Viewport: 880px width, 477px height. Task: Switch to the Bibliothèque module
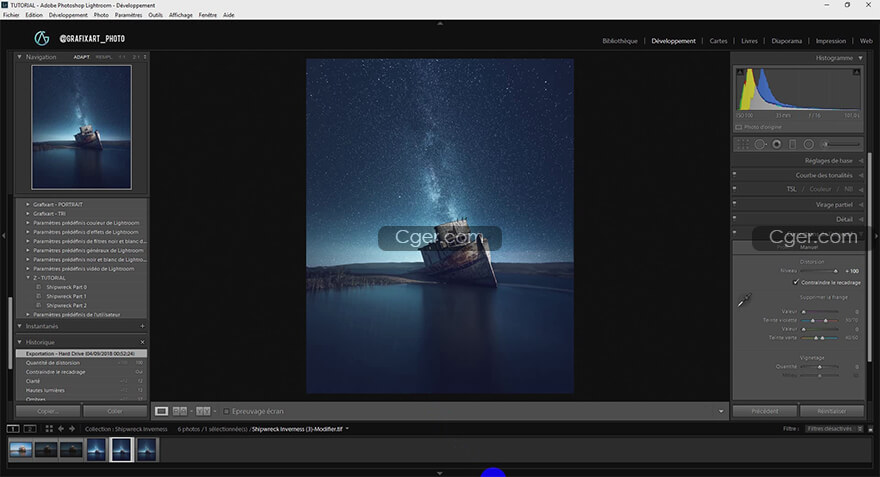click(620, 41)
